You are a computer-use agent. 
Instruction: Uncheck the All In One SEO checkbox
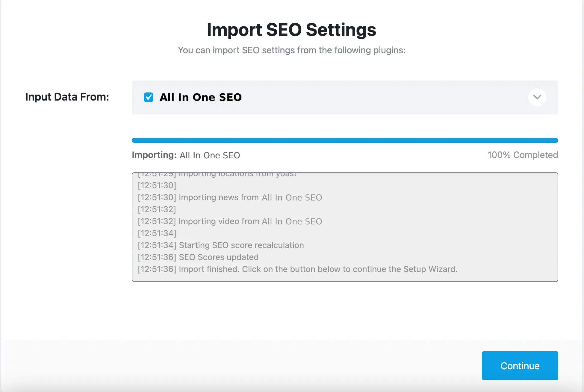(149, 97)
